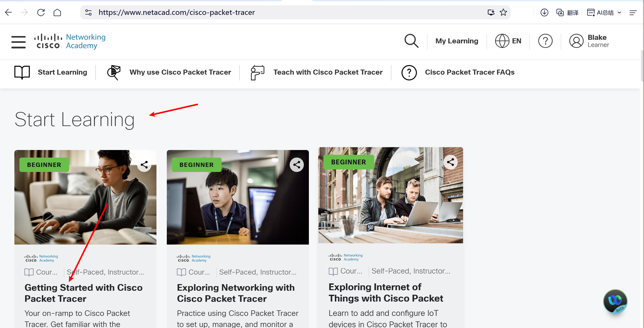Open Exploring Internet of Things course title
This screenshot has height=328, width=644.
(386, 292)
